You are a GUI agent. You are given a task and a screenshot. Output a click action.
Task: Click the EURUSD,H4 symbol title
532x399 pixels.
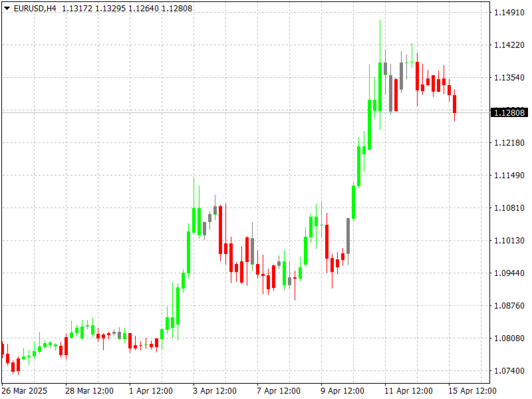[35, 8]
